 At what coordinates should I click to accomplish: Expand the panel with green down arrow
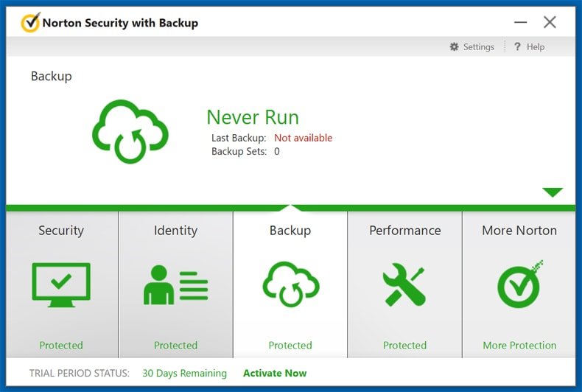point(553,192)
